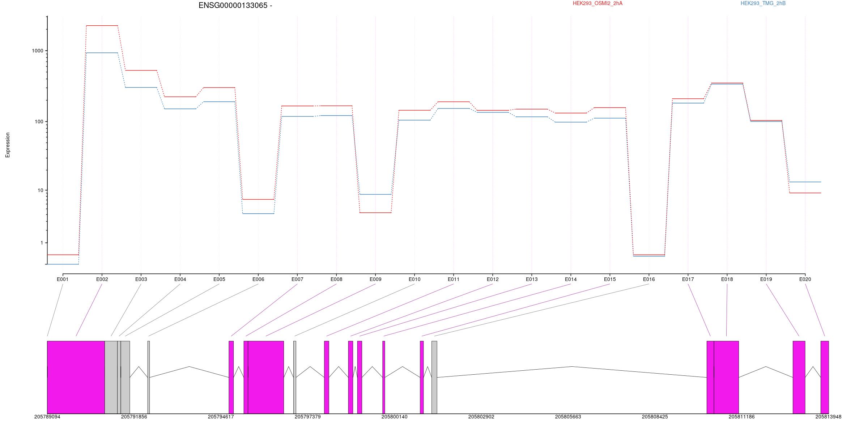The height and width of the screenshot is (434, 868).
Task: Click the wide magenta exon at 205796000
Action: click(x=266, y=377)
